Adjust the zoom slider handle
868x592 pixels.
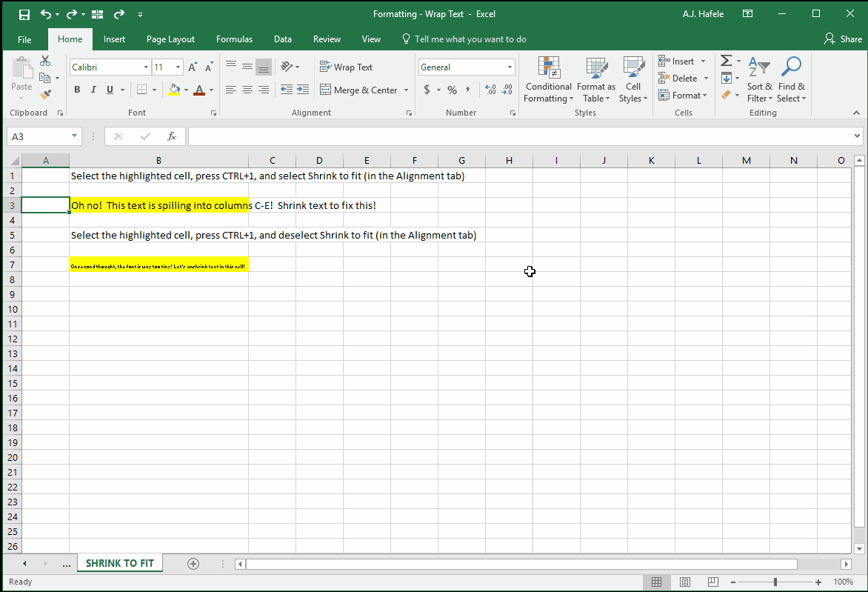coord(775,582)
